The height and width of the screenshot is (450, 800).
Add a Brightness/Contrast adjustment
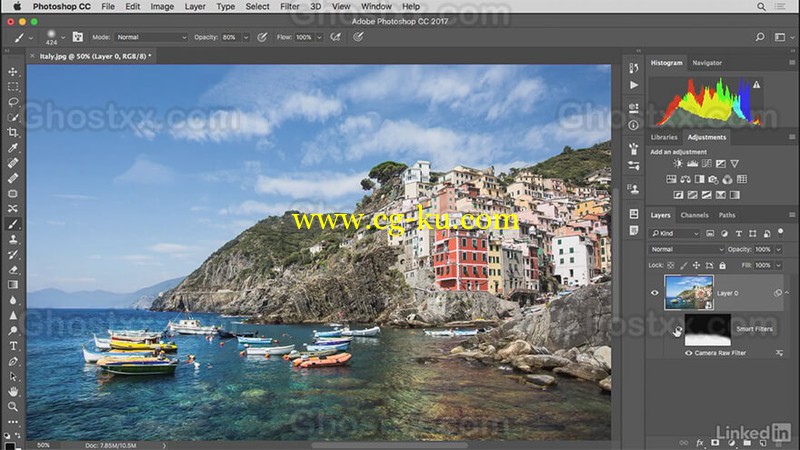point(678,163)
